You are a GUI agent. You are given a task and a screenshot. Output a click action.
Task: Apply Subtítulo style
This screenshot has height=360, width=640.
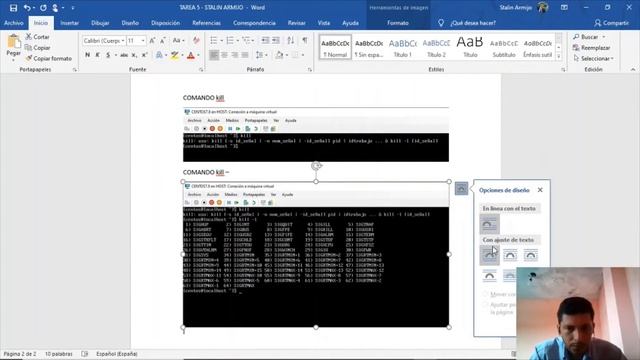504,47
